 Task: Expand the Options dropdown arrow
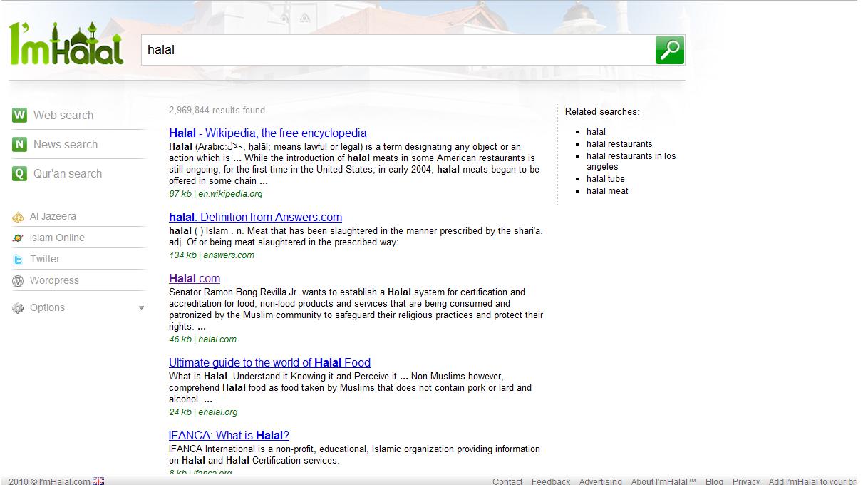tap(141, 308)
